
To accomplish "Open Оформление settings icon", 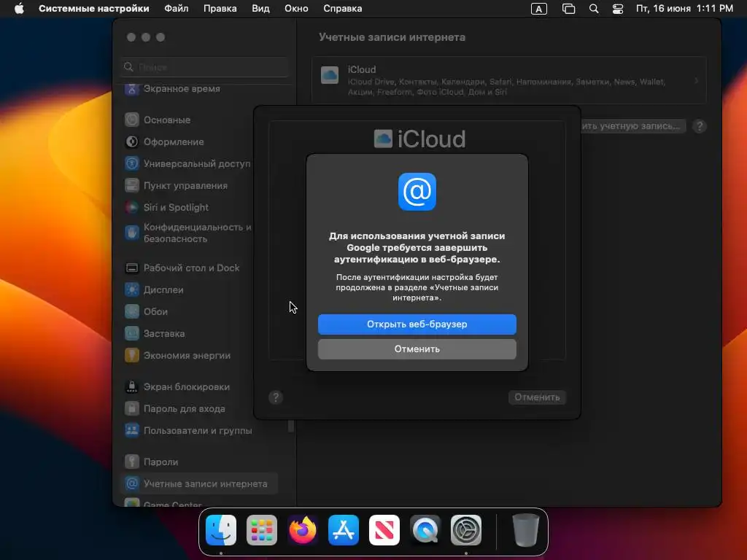I will pyautogui.click(x=132, y=142).
